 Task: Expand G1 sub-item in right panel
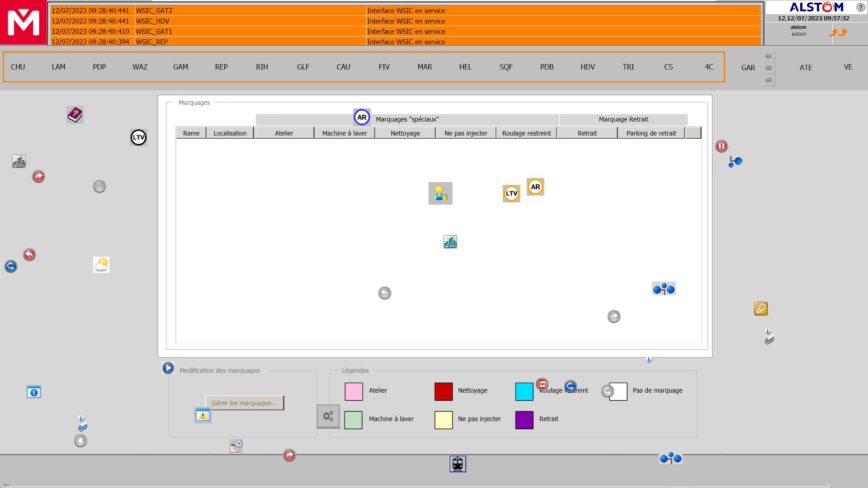tap(769, 56)
